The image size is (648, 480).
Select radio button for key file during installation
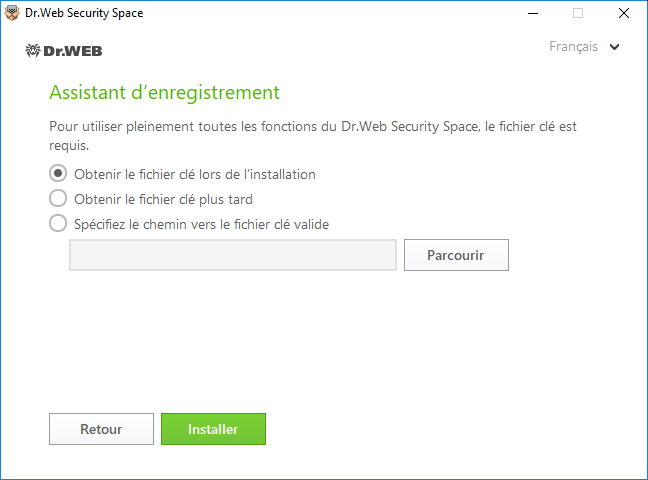[58, 174]
